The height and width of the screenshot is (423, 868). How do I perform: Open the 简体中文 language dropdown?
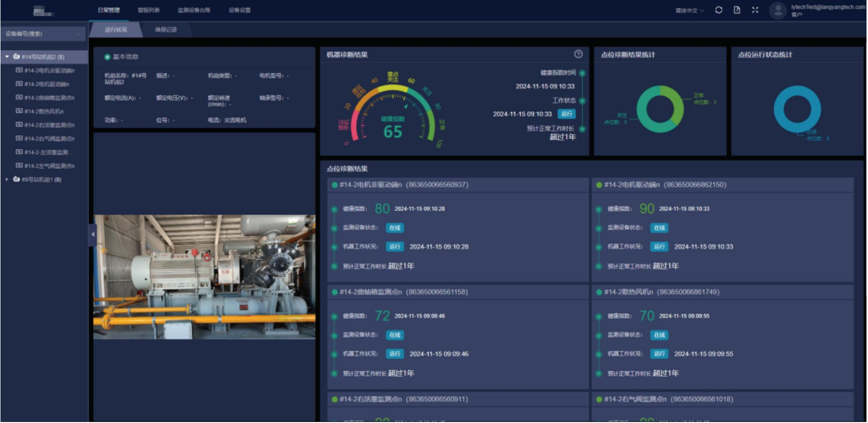point(689,10)
